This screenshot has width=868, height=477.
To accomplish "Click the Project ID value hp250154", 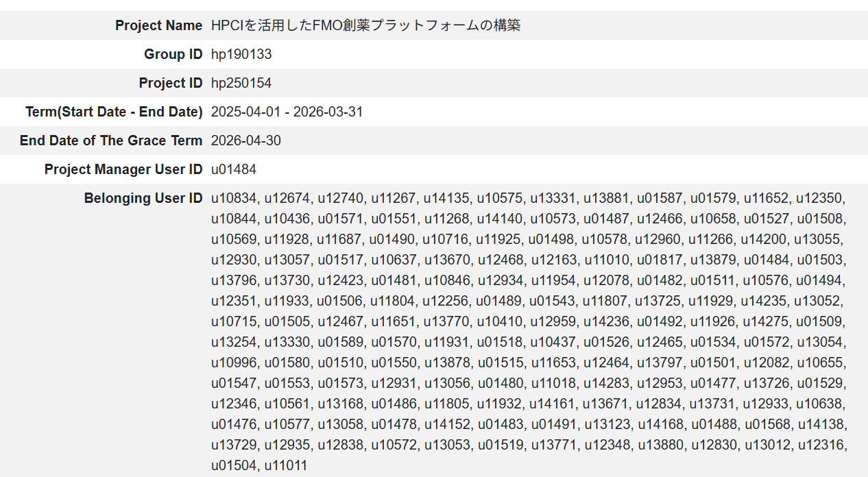I will 241,83.
